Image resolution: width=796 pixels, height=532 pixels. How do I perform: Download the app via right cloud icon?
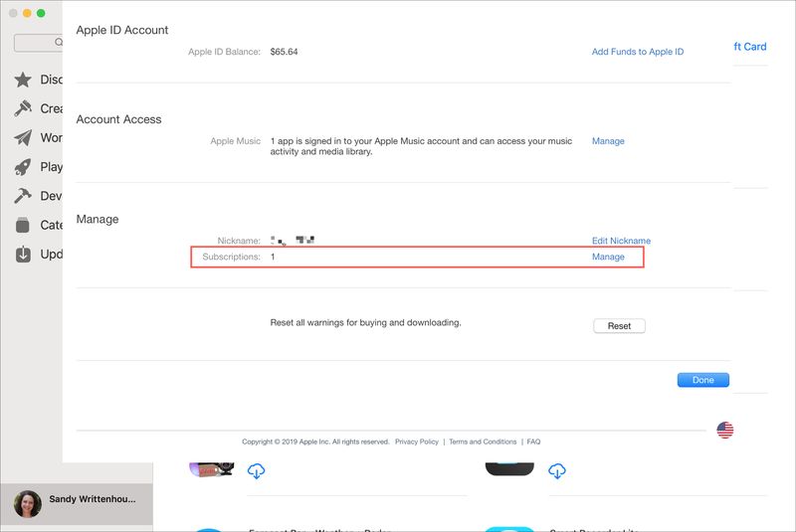coord(557,471)
